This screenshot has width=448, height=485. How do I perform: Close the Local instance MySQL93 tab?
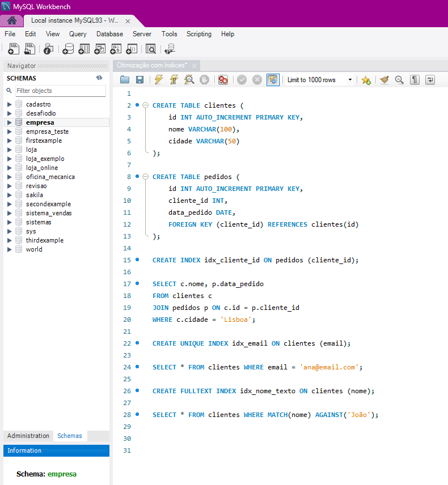point(128,21)
